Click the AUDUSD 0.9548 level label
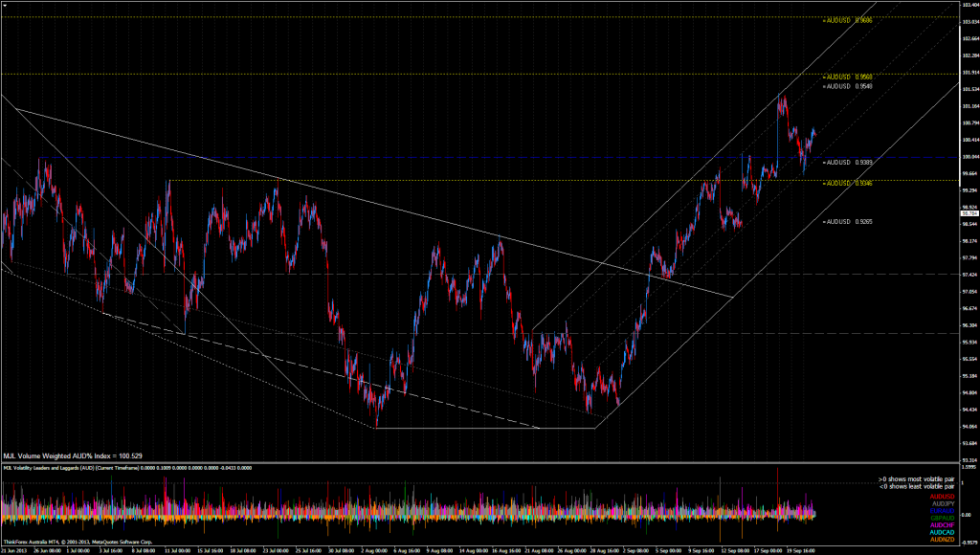The width and height of the screenshot is (980, 555). tap(848, 86)
